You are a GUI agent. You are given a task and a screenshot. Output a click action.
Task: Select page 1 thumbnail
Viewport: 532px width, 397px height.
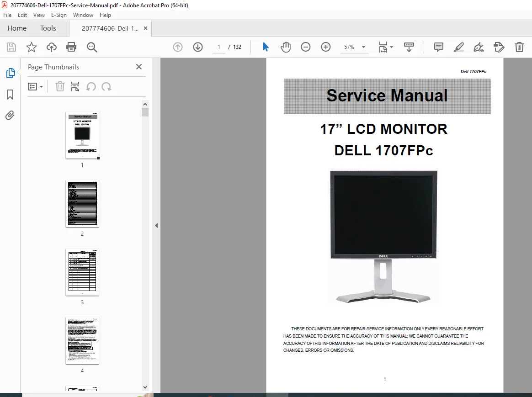pos(82,135)
